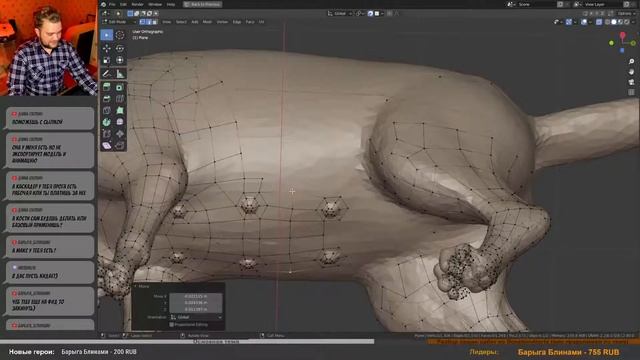Click the pan view hand icon
The width and height of the screenshot is (640, 360).
point(631,72)
